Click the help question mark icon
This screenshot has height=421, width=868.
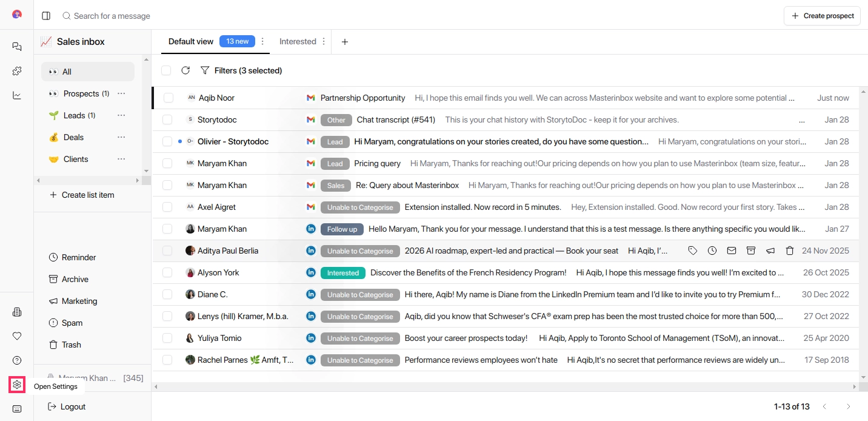17,360
